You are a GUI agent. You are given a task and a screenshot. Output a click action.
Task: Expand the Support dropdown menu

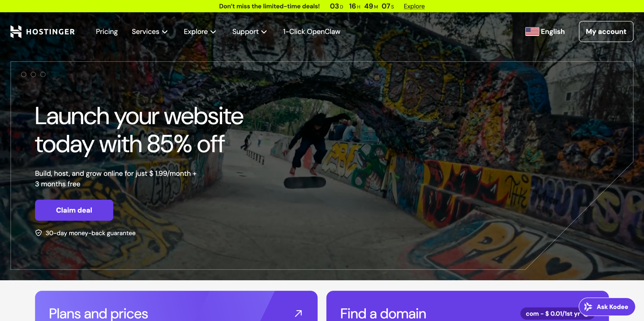(249, 32)
